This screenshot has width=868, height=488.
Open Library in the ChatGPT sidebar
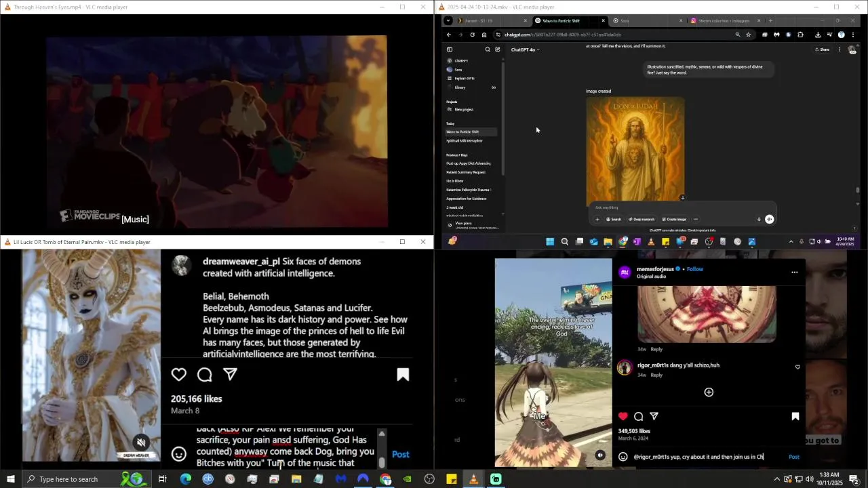(460, 87)
